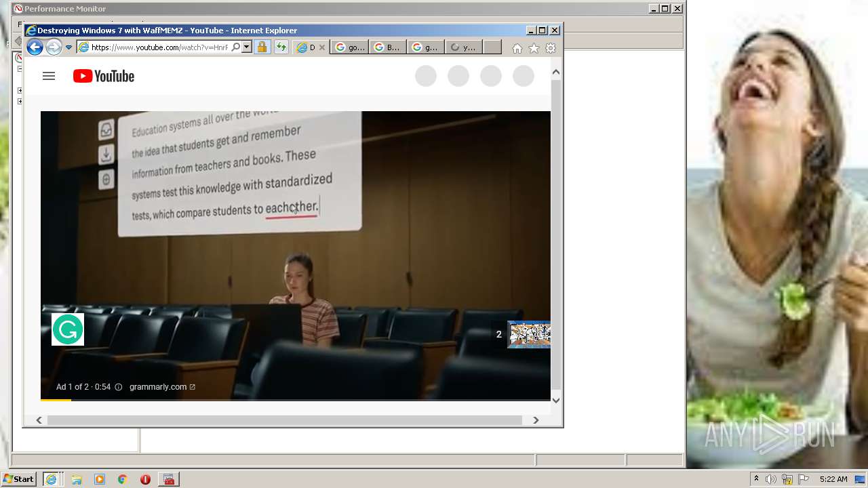This screenshot has height=488, width=868.
Task: Click the Performance Monitor title bar icon
Action: [x=18, y=9]
